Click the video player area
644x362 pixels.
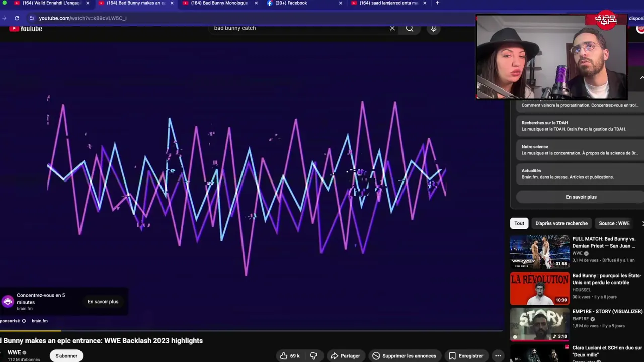[252, 186]
